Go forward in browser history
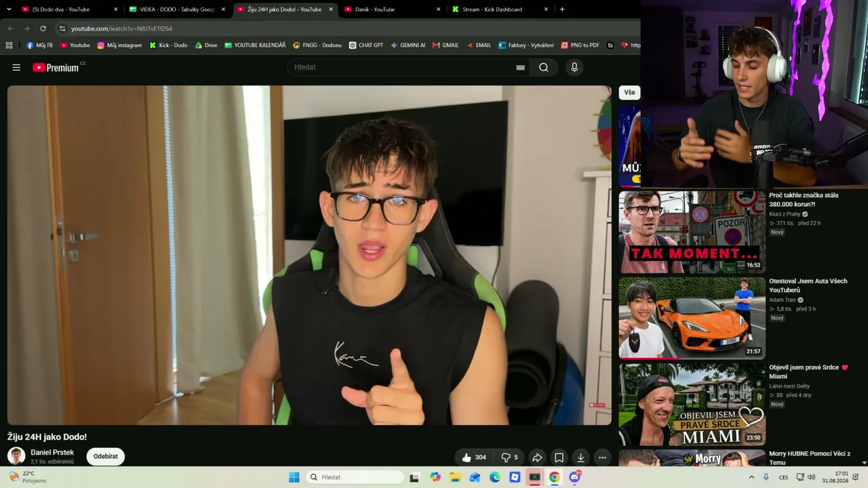This screenshot has width=868, height=488. coord(26,28)
